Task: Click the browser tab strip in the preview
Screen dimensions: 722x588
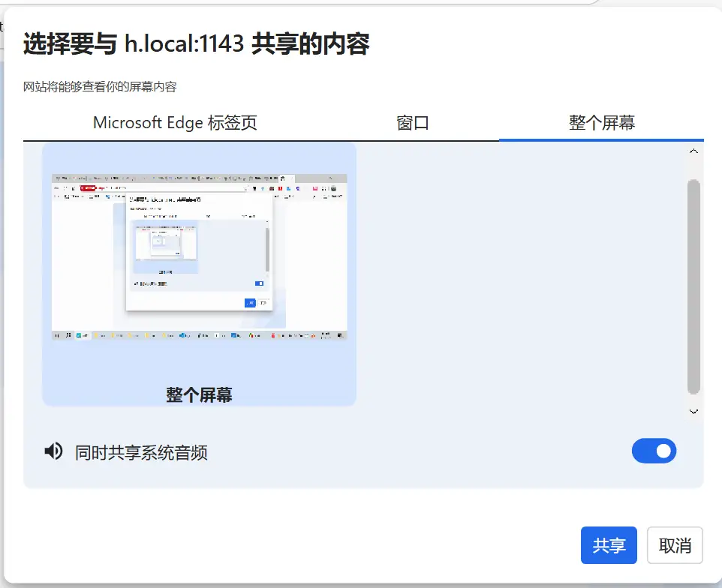Action: coord(199,178)
